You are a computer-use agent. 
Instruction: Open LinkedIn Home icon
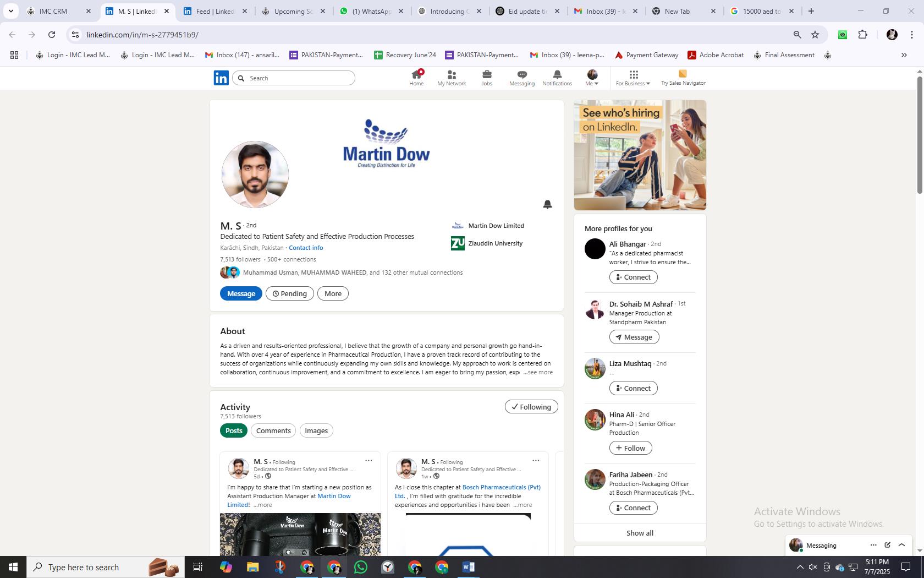point(416,78)
